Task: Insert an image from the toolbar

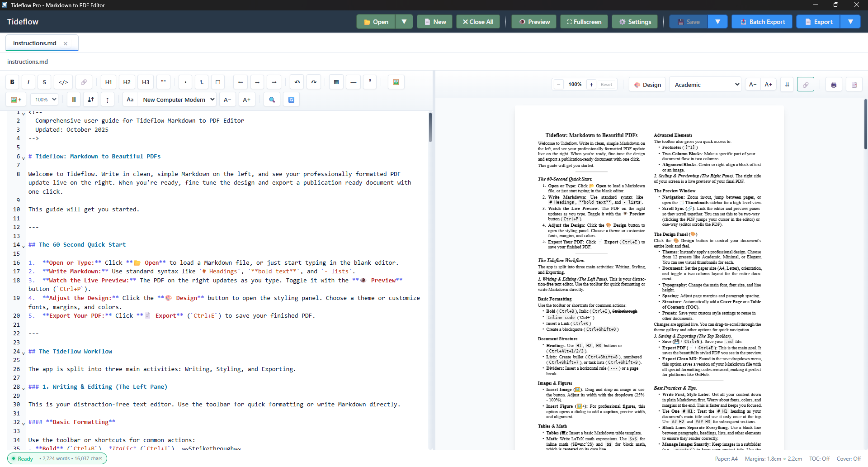Action: click(396, 82)
